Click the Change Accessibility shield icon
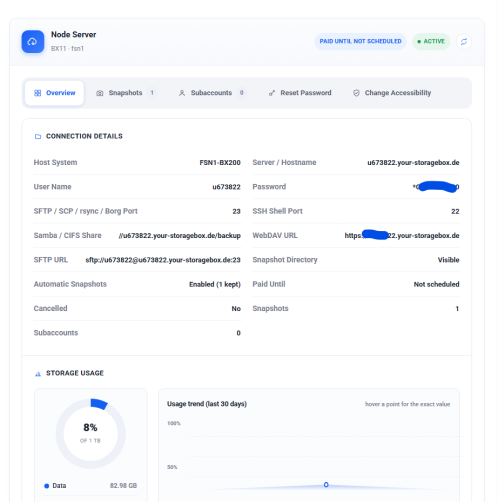 356,93
